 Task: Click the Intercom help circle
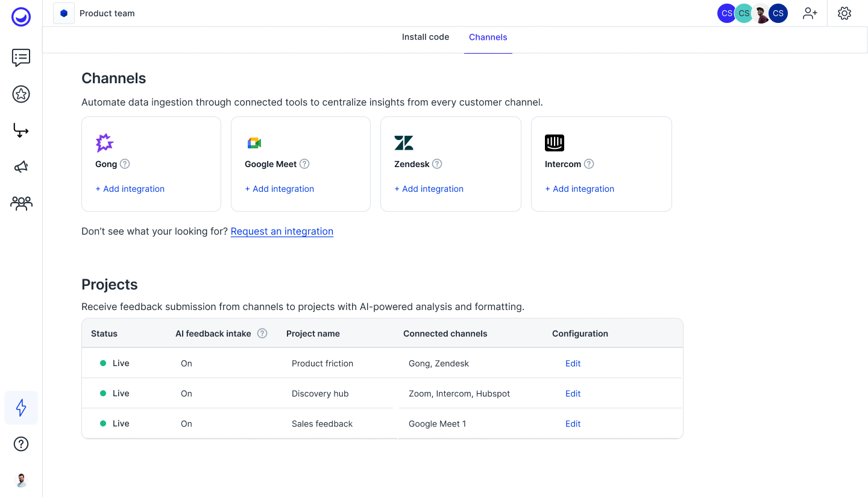(589, 163)
